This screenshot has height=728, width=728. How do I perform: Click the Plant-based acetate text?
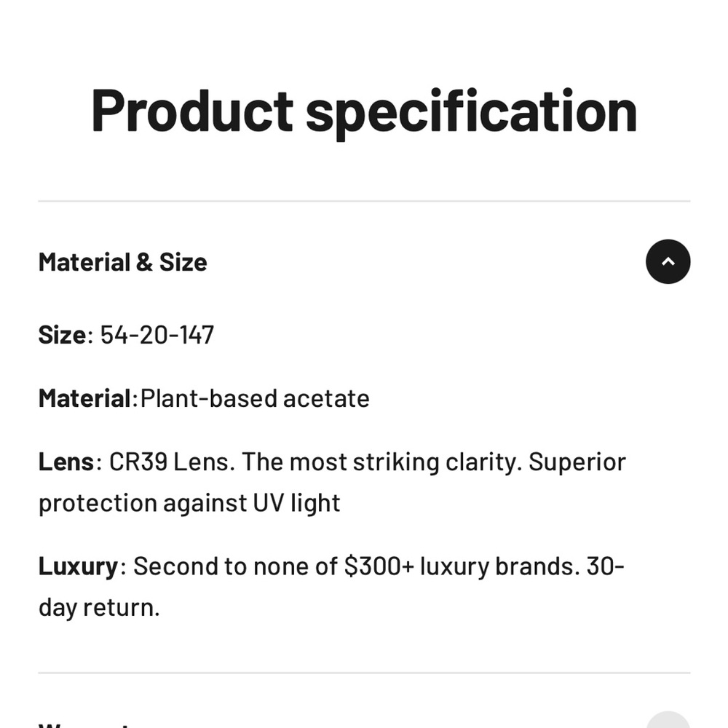[255, 398]
